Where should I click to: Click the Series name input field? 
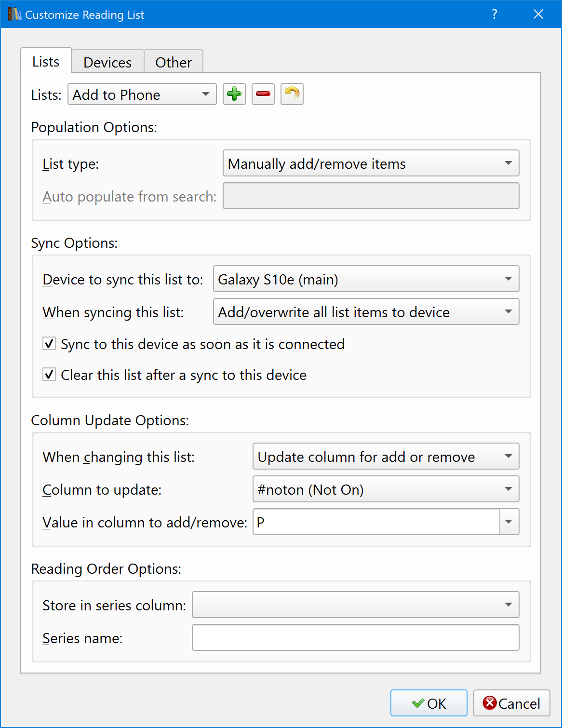[x=355, y=638]
